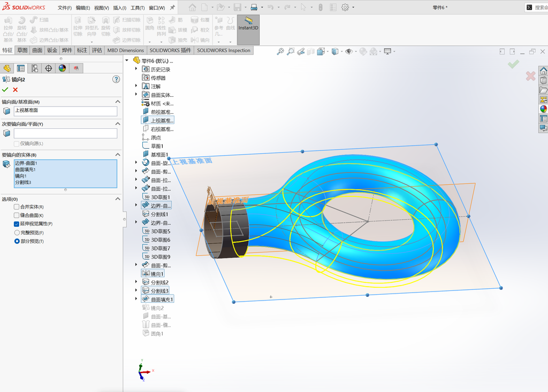
Task: Expand the 历史记录 tree node
Action: (x=136, y=69)
